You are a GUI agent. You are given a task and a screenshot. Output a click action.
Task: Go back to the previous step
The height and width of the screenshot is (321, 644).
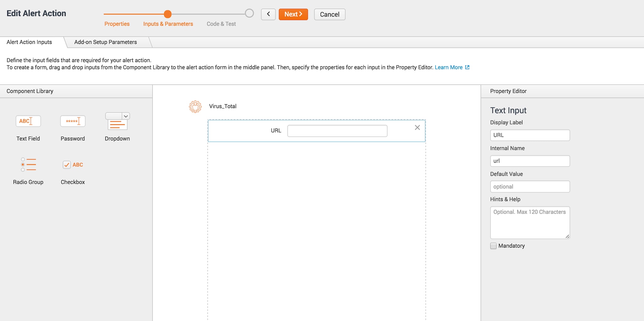268,14
